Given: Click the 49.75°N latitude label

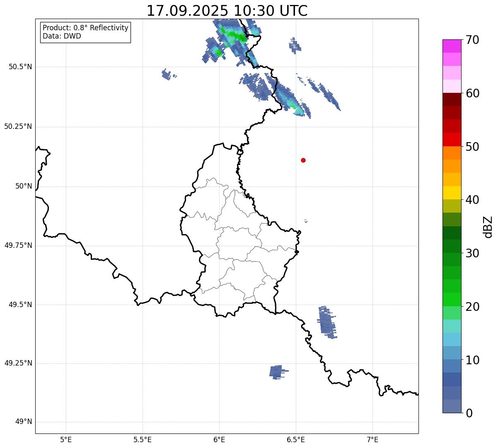Looking at the screenshot, I should point(18,245).
